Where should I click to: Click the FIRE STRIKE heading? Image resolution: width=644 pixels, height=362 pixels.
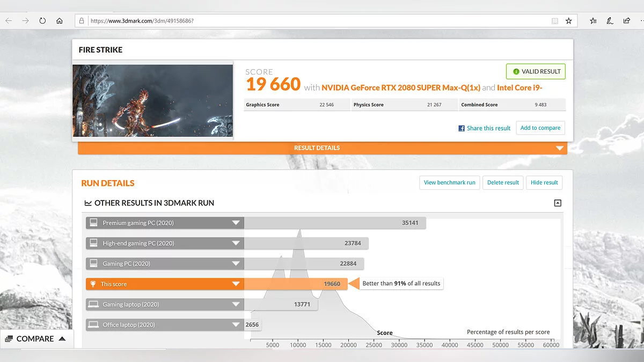100,50
